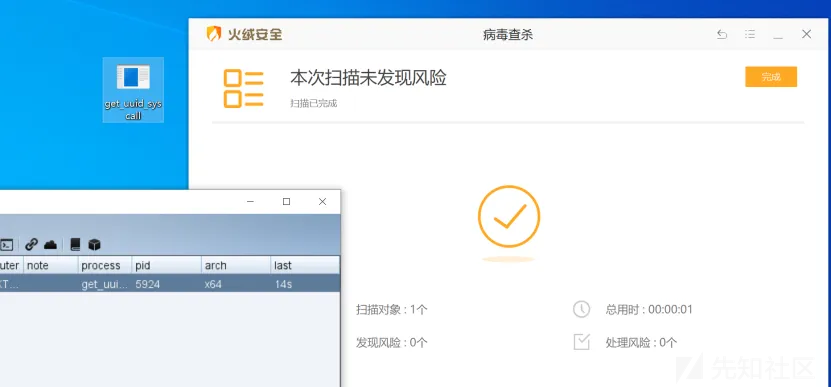Image resolution: width=831 pixels, height=387 pixels.
Task: Select the beacon row with pid 5924
Action: 170,284
